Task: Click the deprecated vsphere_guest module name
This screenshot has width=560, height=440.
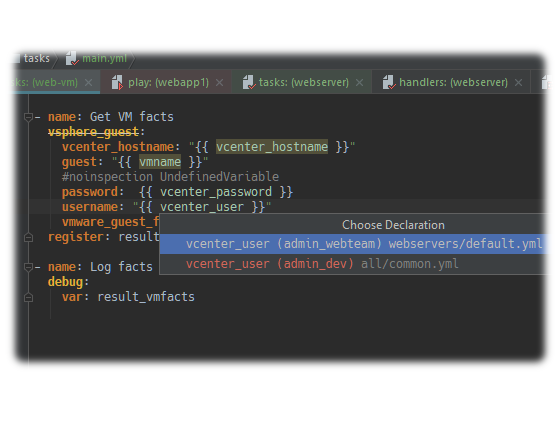Action: point(93,132)
